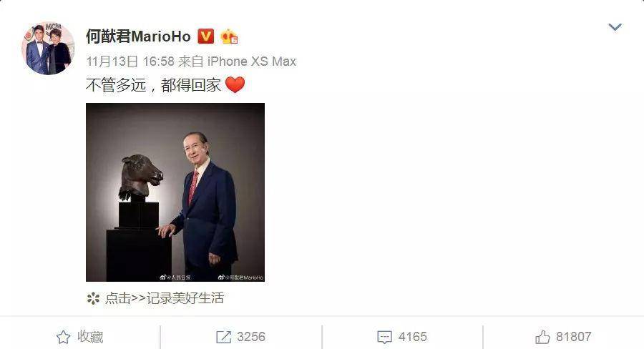Open the 4165 comments count
The height and width of the screenshot is (349, 644).
(x=412, y=337)
